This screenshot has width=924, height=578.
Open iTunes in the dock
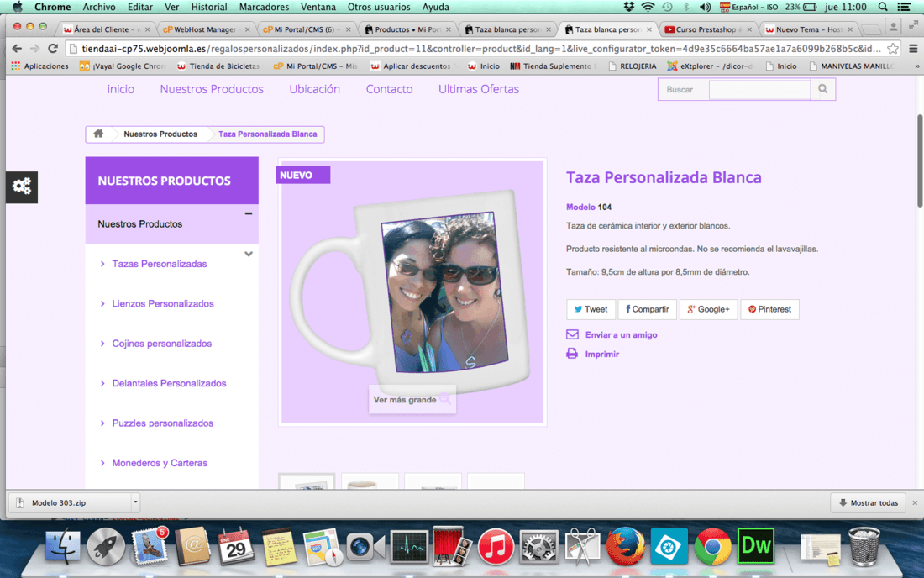point(495,546)
